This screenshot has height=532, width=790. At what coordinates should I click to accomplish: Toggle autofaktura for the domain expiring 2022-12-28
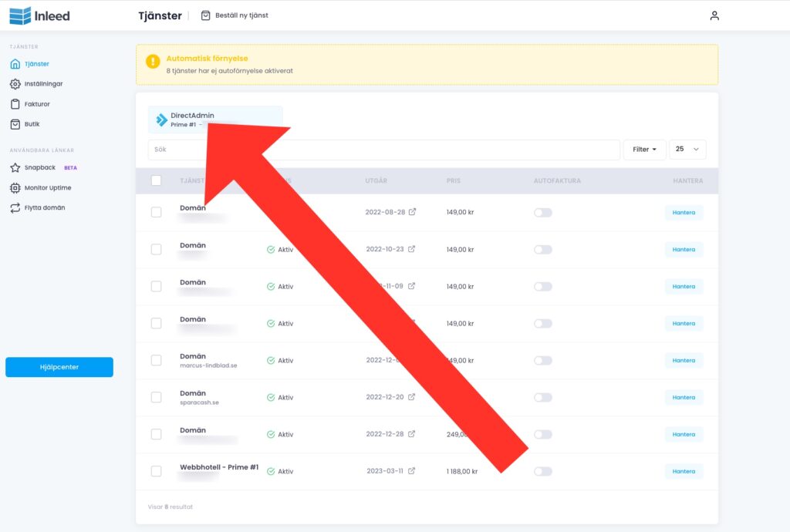point(543,434)
